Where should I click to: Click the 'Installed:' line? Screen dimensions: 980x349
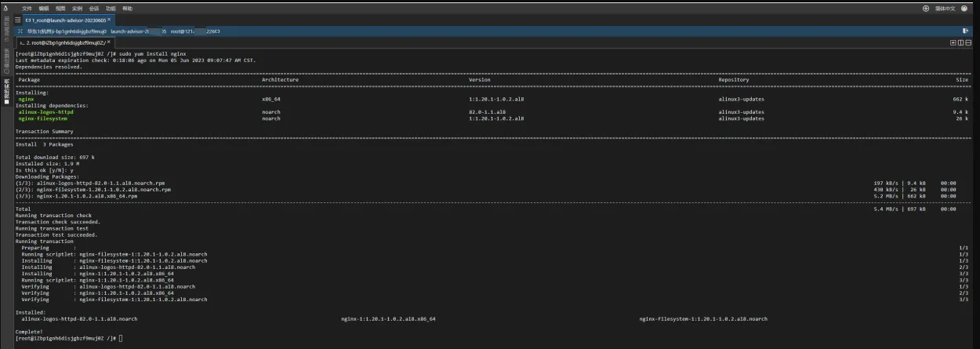tap(30, 312)
